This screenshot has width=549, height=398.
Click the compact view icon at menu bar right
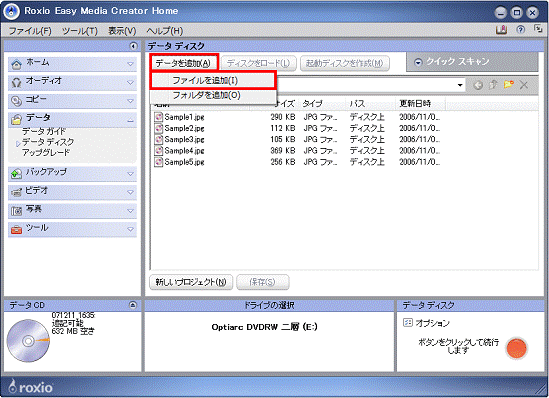coord(538,29)
